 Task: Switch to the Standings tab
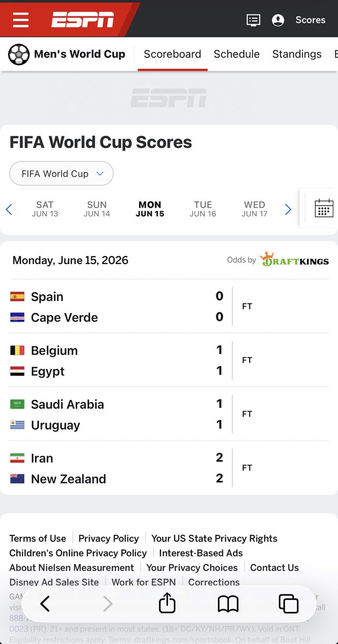(x=297, y=54)
